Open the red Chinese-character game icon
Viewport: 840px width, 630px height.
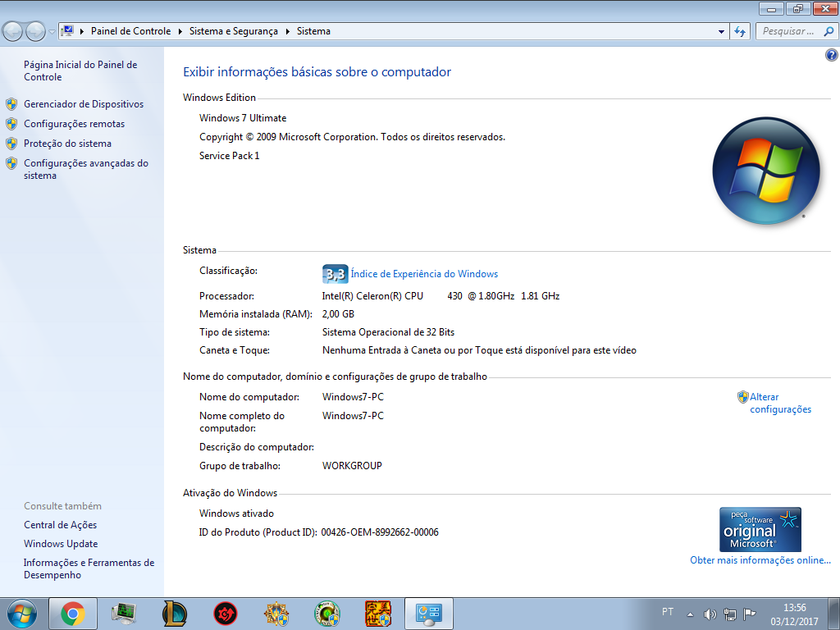(x=378, y=614)
